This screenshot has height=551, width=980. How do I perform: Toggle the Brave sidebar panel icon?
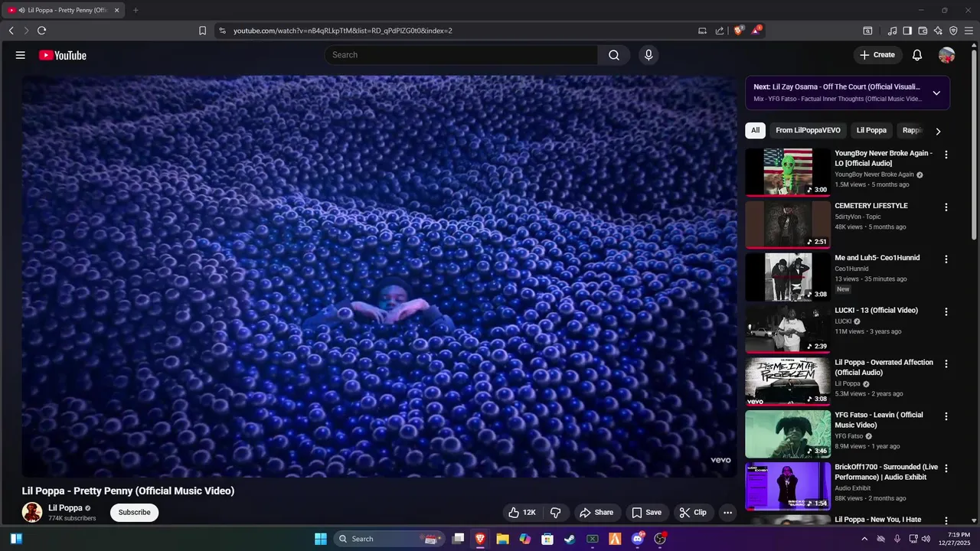(x=907, y=31)
